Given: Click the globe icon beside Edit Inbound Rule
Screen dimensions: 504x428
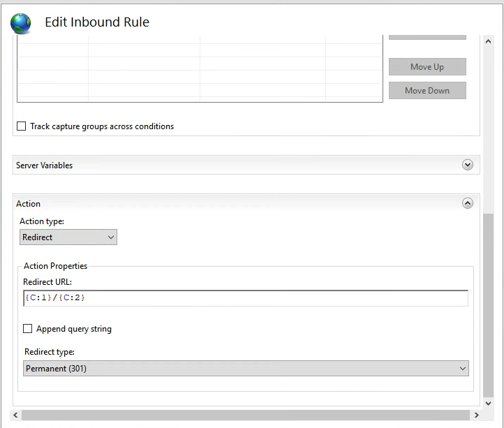Looking at the screenshot, I should pyautogui.click(x=20, y=24).
